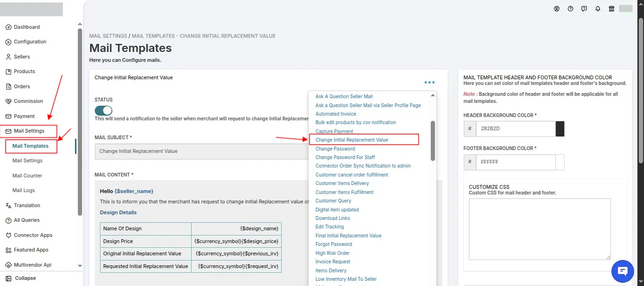Image resolution: width=644 pixels, height=286 pixels.
Task: Choose Customer Items Fulfillment template
Action: click(344, 193)
